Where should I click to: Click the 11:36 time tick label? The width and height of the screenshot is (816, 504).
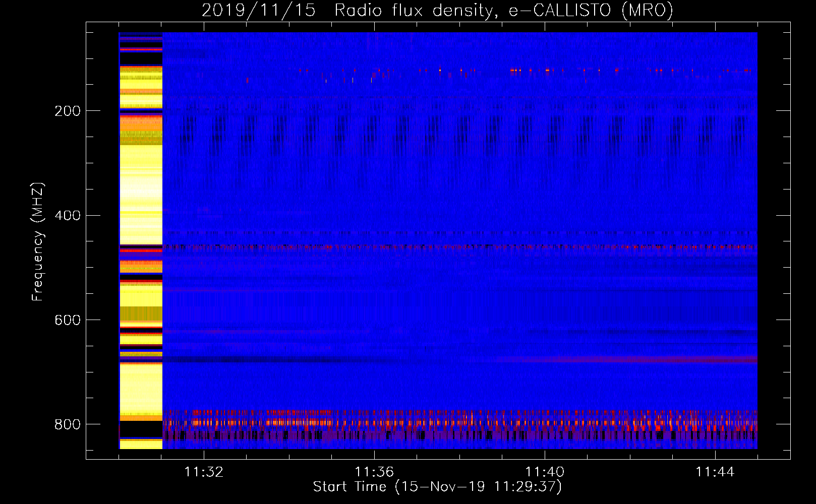click(x=374, y=472)
